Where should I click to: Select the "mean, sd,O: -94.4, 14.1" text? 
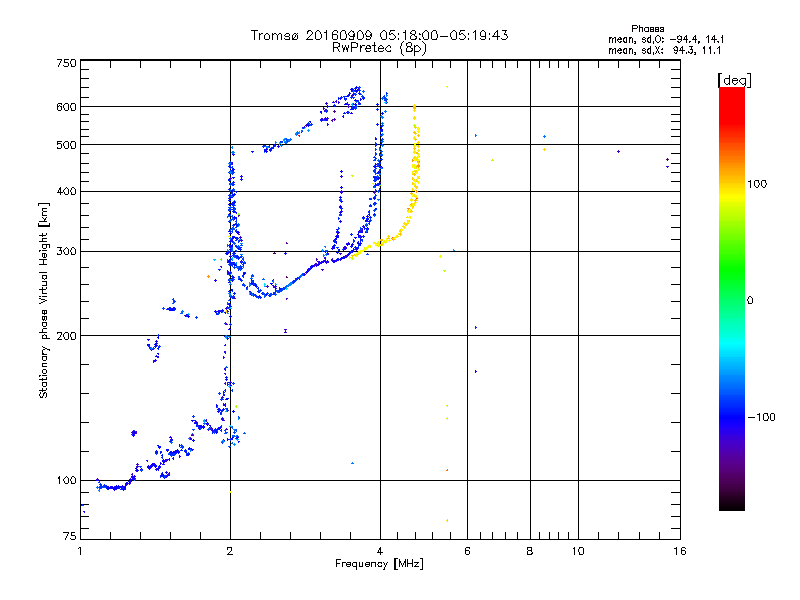click(666, 39)
